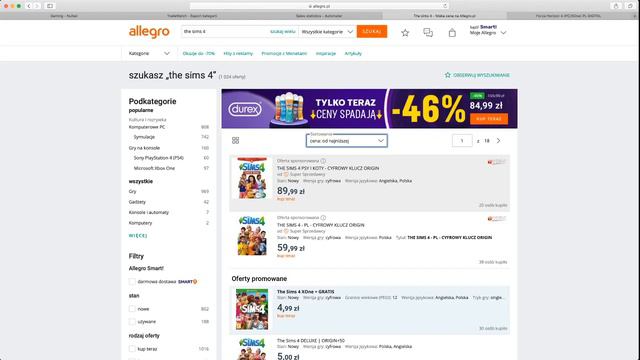Viewport: 640px width, 360px height.
Task: Select Microsoft Xbox One subcategory
Action: click(x=154, y=168)
